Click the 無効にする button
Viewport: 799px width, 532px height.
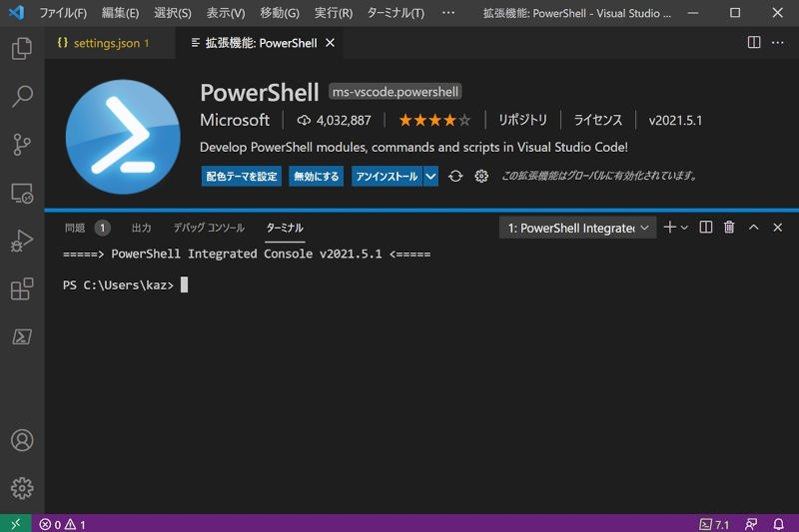(317, 176)
